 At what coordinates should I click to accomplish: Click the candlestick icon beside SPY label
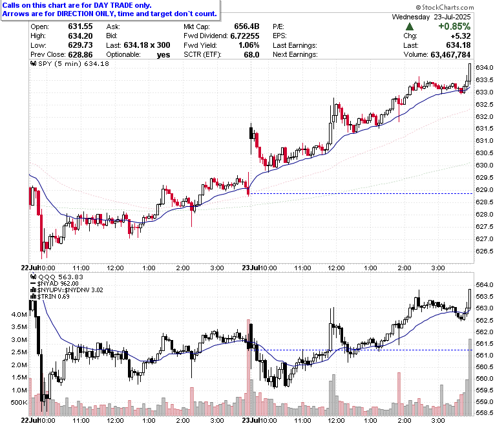pos(34,63)
